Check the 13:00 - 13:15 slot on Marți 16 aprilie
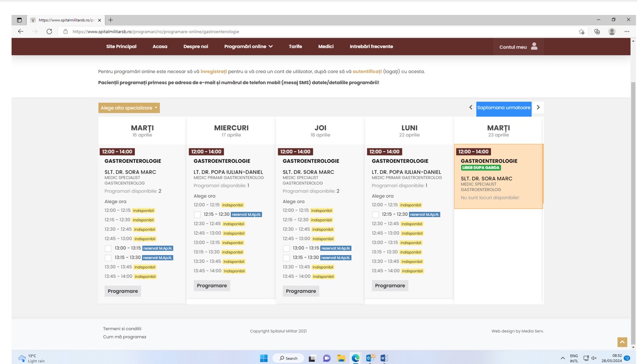637x364 pixels. coord(108,248)
